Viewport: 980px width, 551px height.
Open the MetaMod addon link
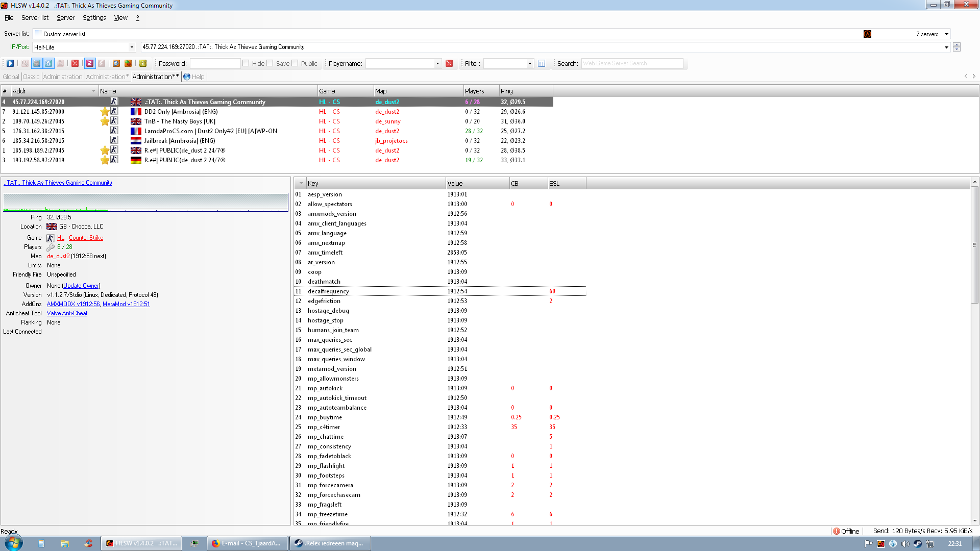click(126, 304)
